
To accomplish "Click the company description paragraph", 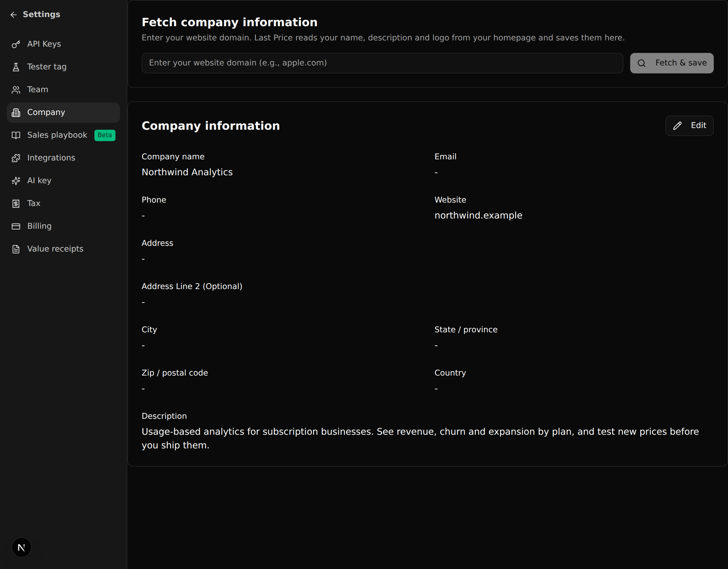I will [420, 438].
